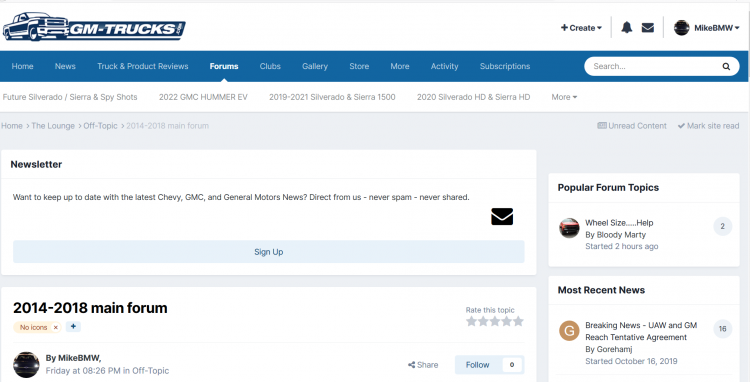
Task: Open Wheel Size.....Help topic
Action: [x=619, y=223]
